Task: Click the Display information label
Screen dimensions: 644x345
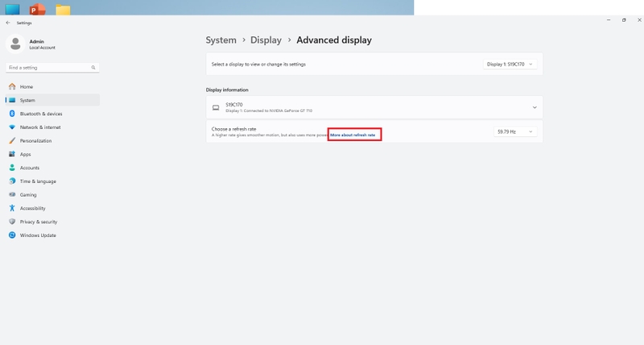Action: coord(227,89)
